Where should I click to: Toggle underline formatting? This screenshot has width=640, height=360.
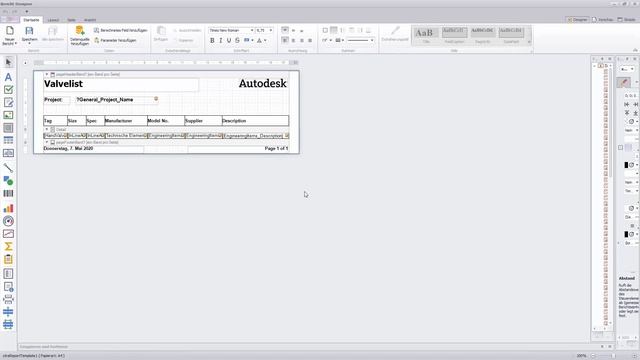[229, 40]
